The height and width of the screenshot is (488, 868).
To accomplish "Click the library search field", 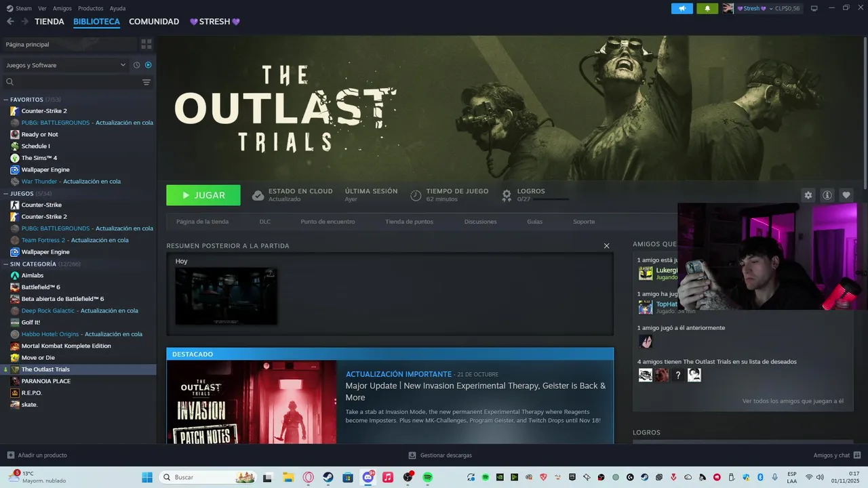I will pos(78,82).
